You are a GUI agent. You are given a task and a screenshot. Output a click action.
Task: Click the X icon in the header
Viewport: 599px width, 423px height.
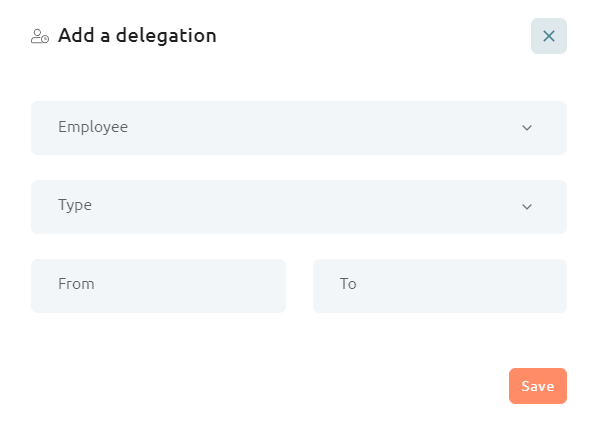tap(549, 36)
